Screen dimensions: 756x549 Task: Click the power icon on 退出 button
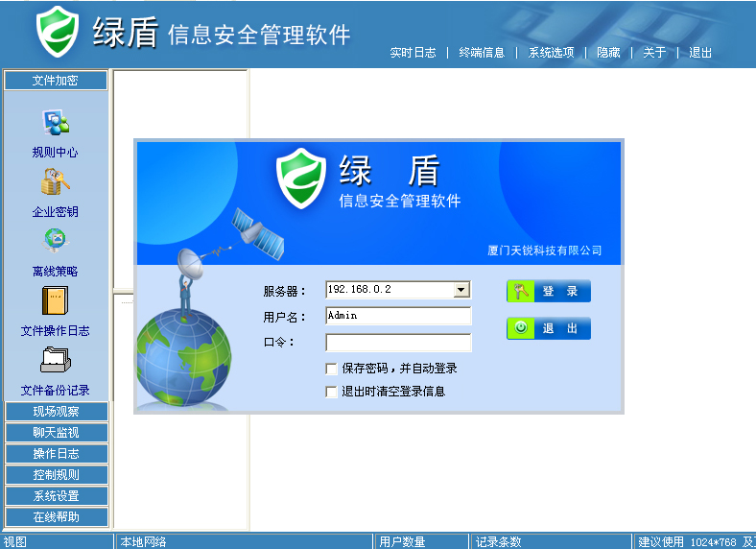521,328
